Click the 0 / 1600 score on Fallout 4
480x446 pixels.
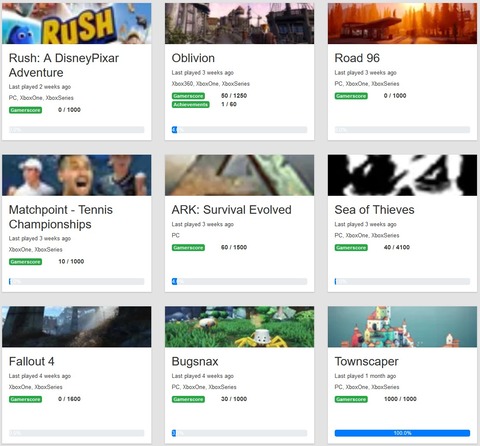pos(69,399)
